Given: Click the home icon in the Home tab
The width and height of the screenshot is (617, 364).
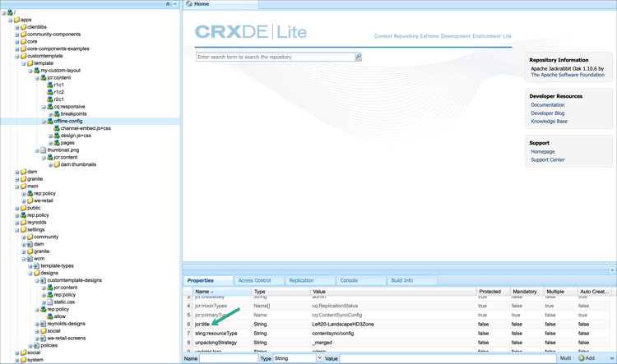Looking at the screenshot, I should pos(189,3).
